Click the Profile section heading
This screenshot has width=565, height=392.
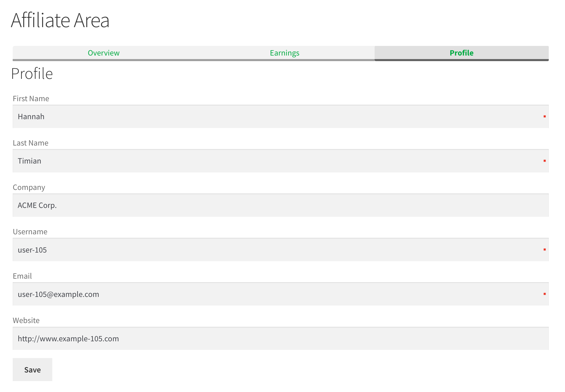point(32,74)
